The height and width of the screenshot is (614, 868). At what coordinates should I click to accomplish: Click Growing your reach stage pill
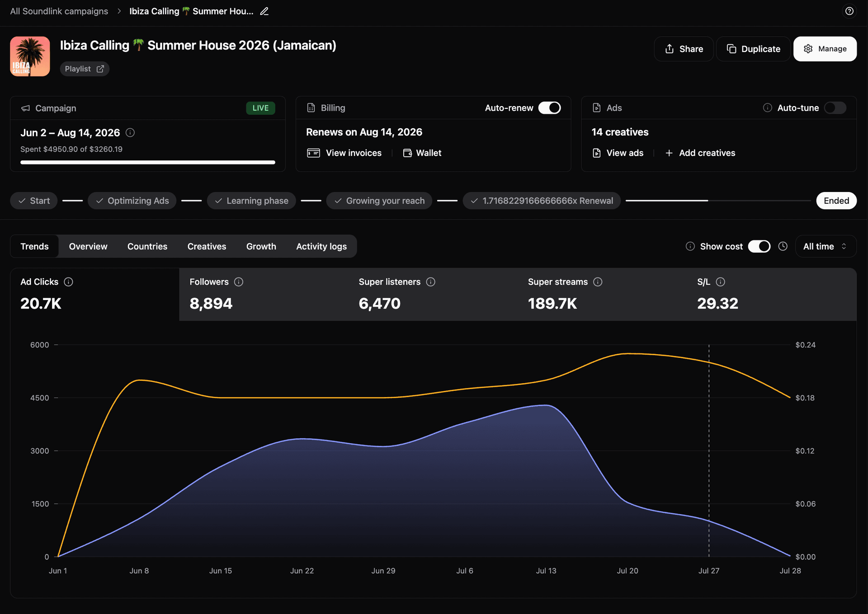(379, 201)
